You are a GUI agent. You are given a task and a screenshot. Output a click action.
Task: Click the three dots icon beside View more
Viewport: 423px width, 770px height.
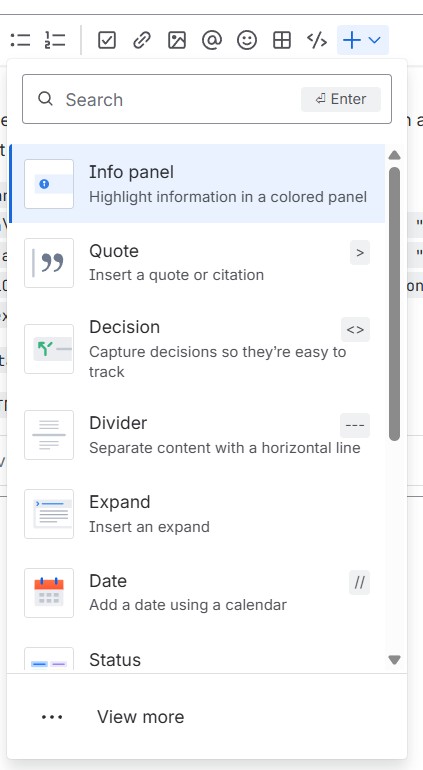52,717
